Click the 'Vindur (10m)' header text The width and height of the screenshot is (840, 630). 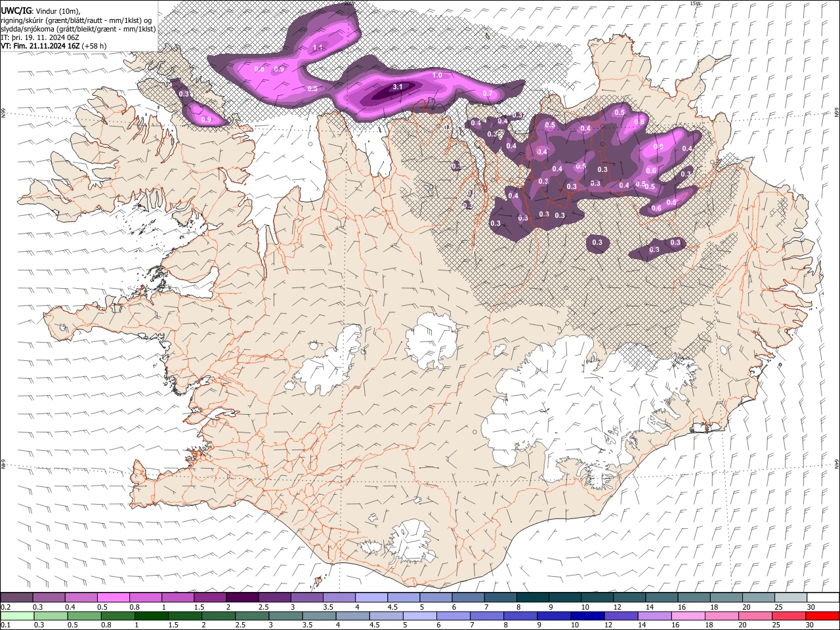point(58,11)
